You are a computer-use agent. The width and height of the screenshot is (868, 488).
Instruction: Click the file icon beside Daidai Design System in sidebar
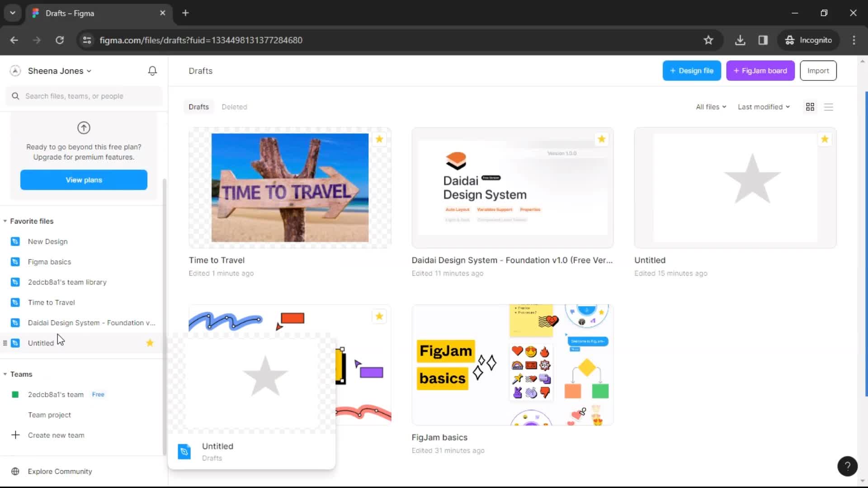coord(15,323)
